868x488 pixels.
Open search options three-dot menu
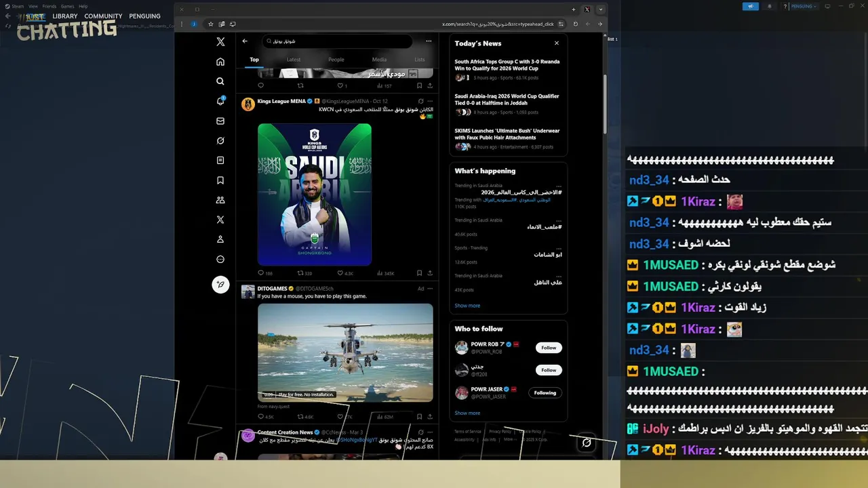(429, 41)
